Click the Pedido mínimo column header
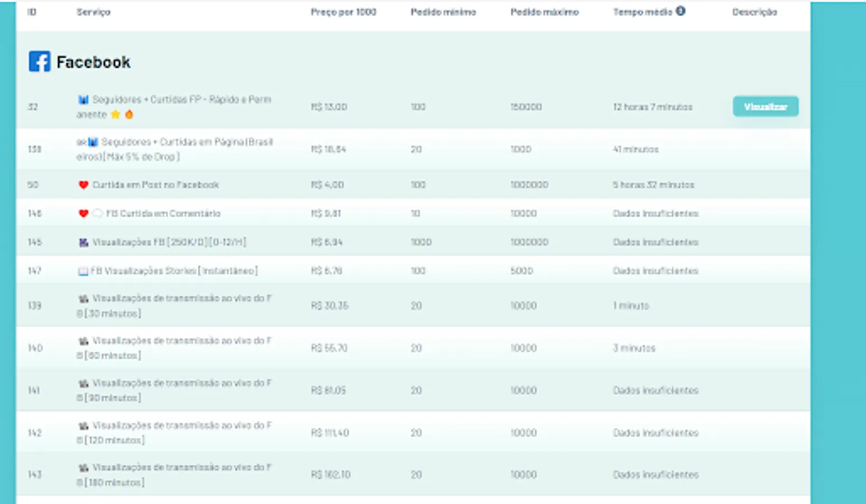 pyautogui.click(x=443, y=12)
